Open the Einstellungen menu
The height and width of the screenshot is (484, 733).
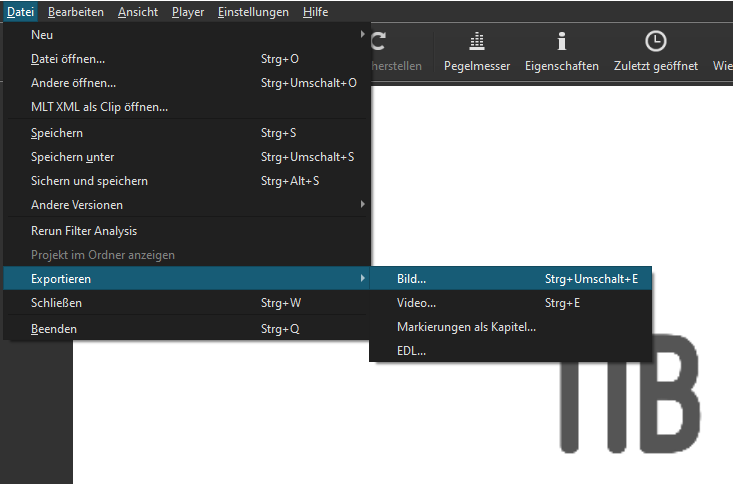coord(253,12)
